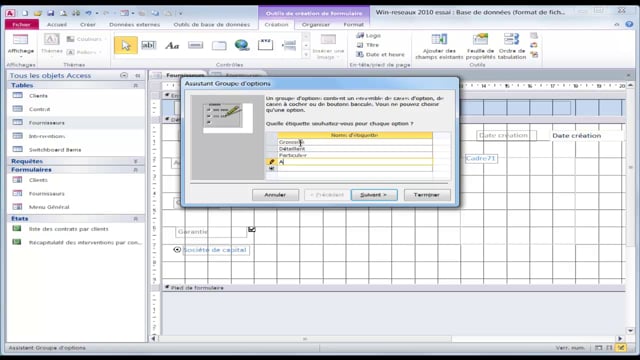The width and height of the screenshot is (640, 360).
Task: Collapse the Formulaires group
Action: click(x=136, y=170)
